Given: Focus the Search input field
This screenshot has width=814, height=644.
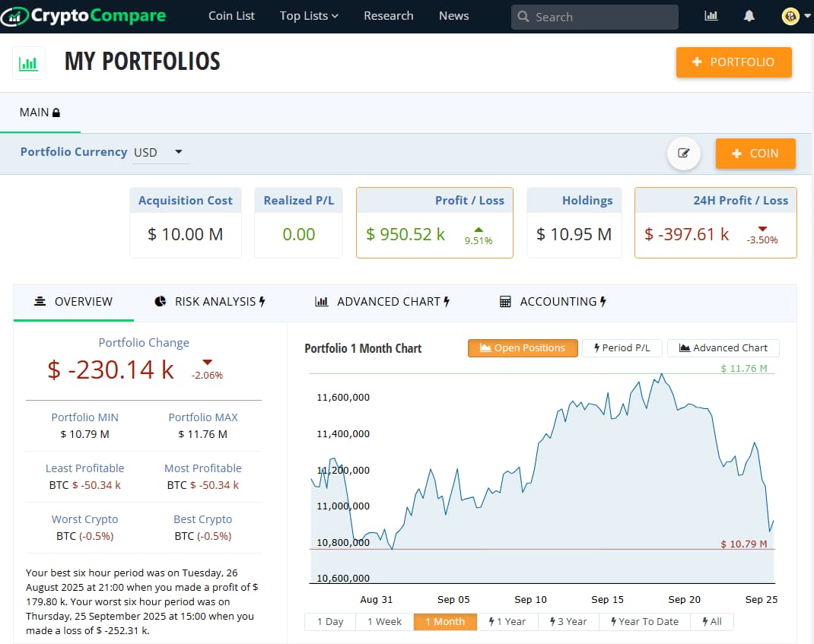Looking at the screenshot, I should point(601,17).
